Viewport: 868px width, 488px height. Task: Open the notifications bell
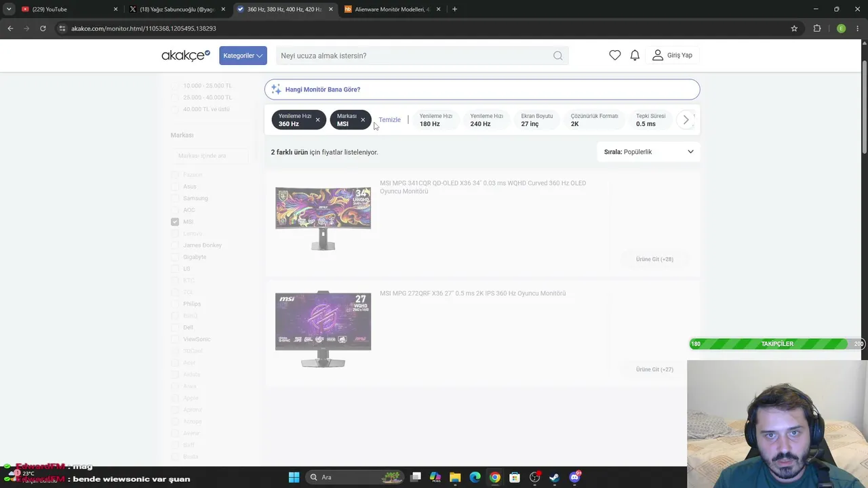[635, 56]
